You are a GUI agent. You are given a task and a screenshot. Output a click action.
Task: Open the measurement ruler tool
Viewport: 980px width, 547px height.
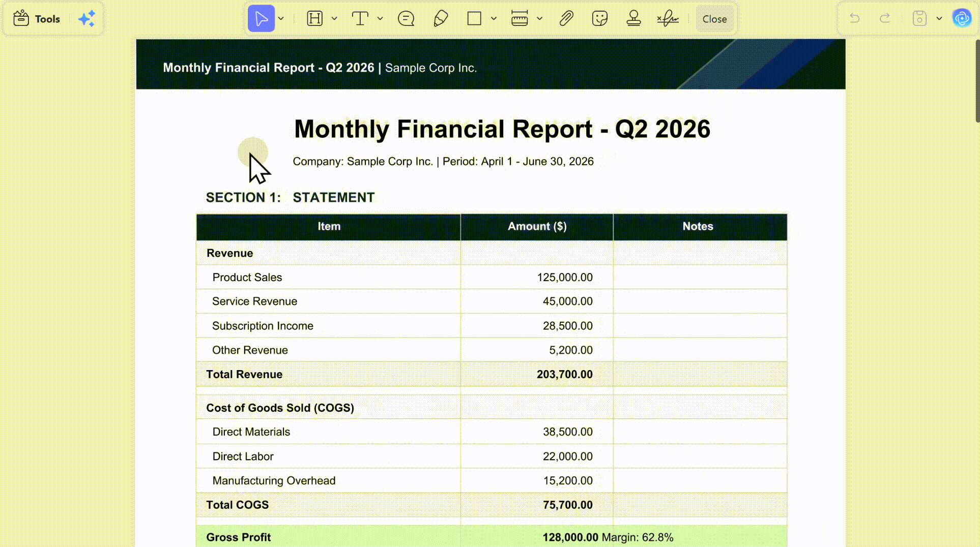(520, 19)
